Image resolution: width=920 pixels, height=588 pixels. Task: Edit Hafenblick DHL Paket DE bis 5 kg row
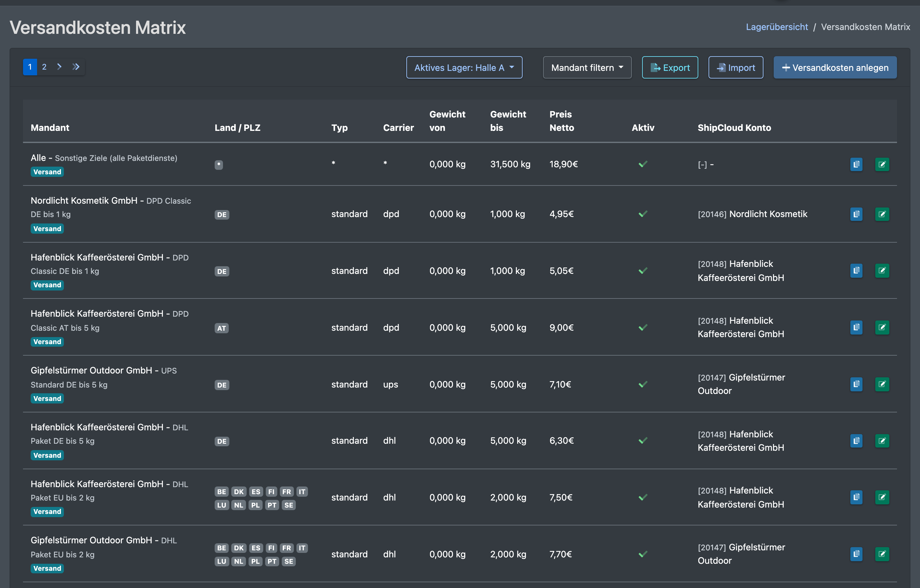click(x=882, y=441)
